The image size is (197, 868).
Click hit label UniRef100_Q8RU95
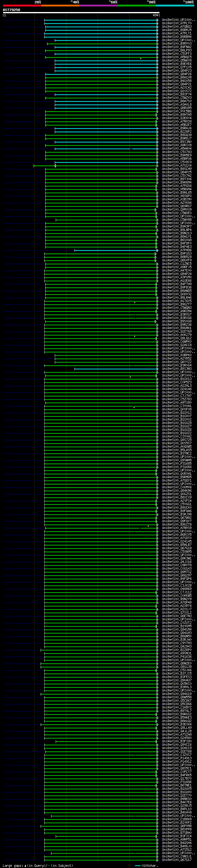tap(176, 108)
